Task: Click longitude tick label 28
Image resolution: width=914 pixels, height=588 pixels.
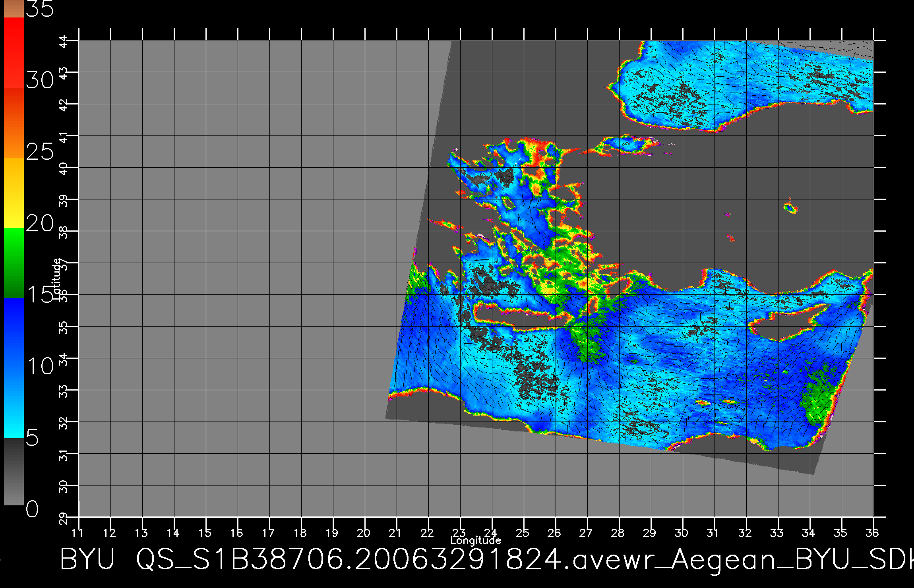Action: point(618,533)
